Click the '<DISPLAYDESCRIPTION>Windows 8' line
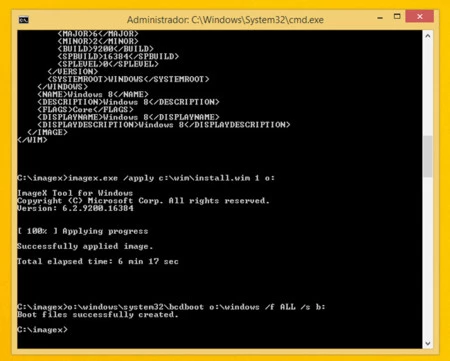The height and width of the screenshot is (361, 450). (164, 125)
